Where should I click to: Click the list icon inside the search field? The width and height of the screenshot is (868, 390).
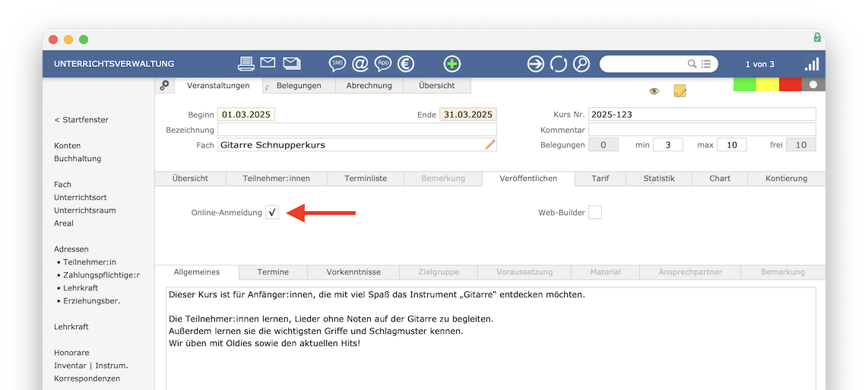click(x=706, y=64)
